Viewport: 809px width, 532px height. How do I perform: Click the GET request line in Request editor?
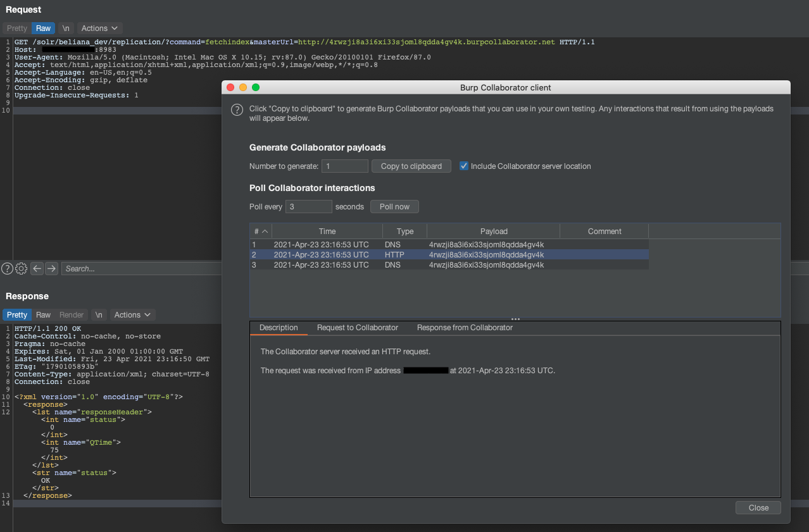(304, 42)
